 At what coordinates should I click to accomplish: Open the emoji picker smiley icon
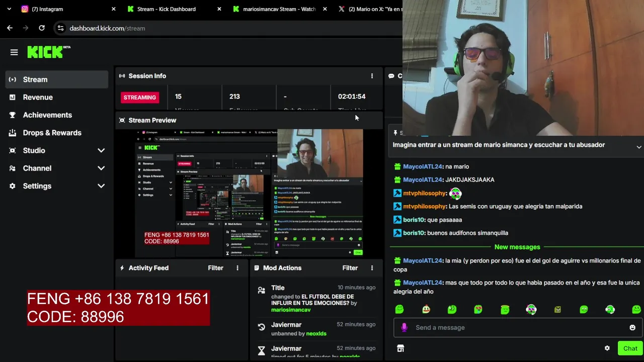pyautogui.click(x=632, y=327)
